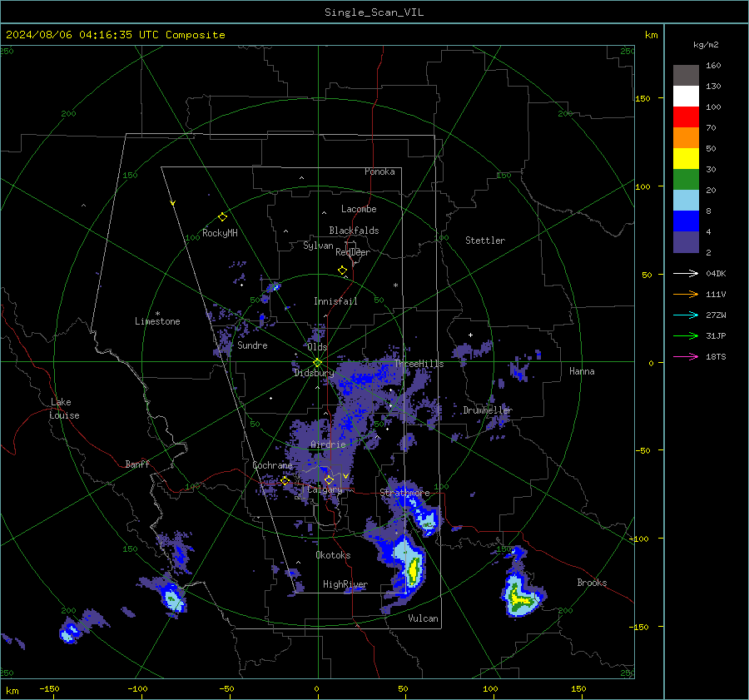Click the Banff town label
This screenshot has height=700, width=749.
click(137, 464)
